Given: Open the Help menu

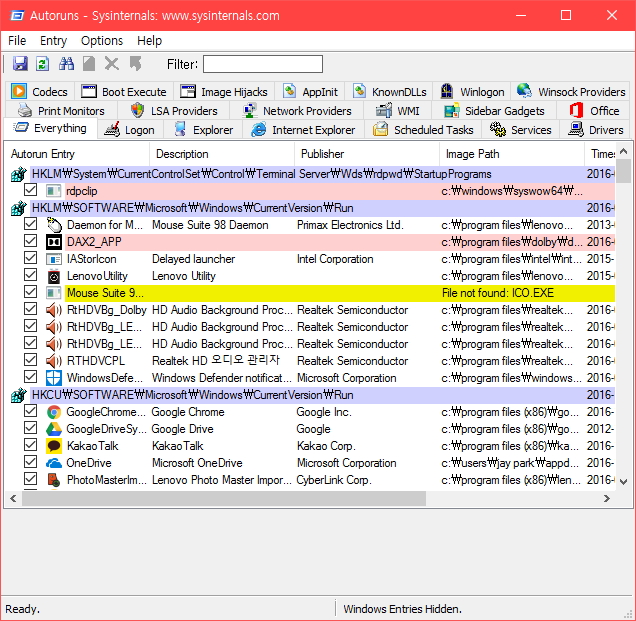Looking at the screenshot, I should [x=149, y=41].
